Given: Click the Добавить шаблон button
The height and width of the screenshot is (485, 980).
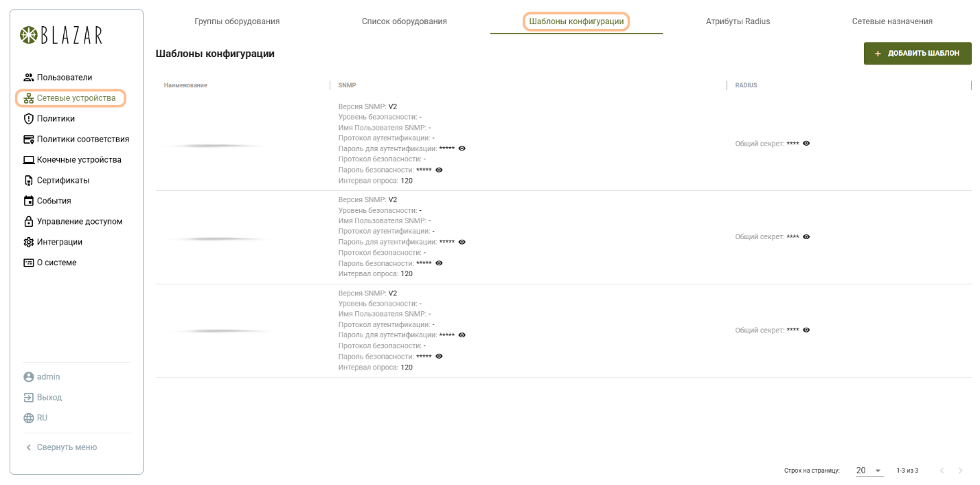Looking at the screenshot, I should (x=917, y=54).
